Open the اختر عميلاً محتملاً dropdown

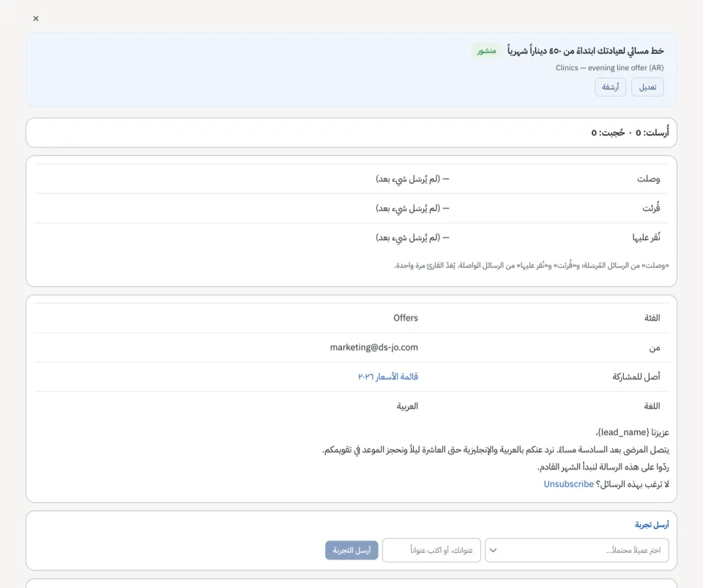(x=577, y=551)
